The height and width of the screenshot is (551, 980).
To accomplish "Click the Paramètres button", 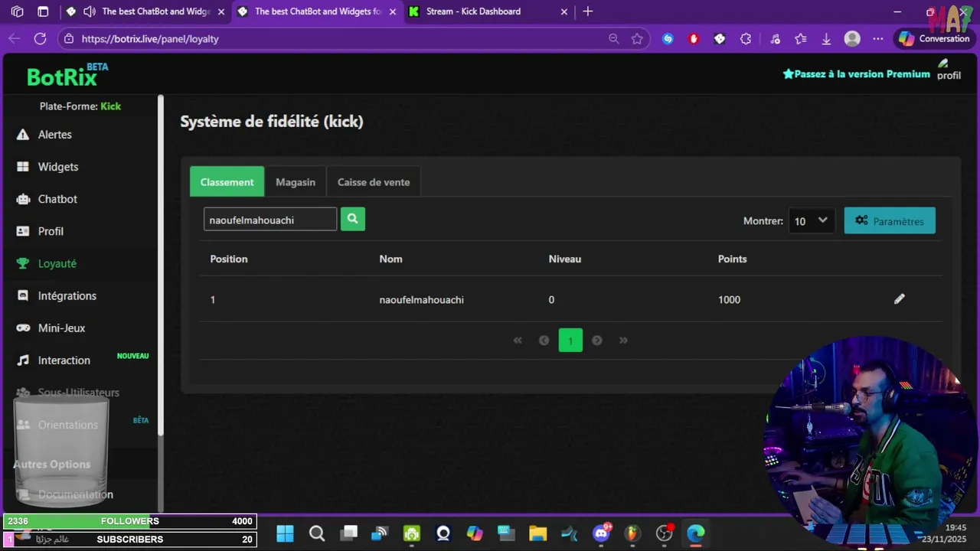I will click(x=890, y=220).
